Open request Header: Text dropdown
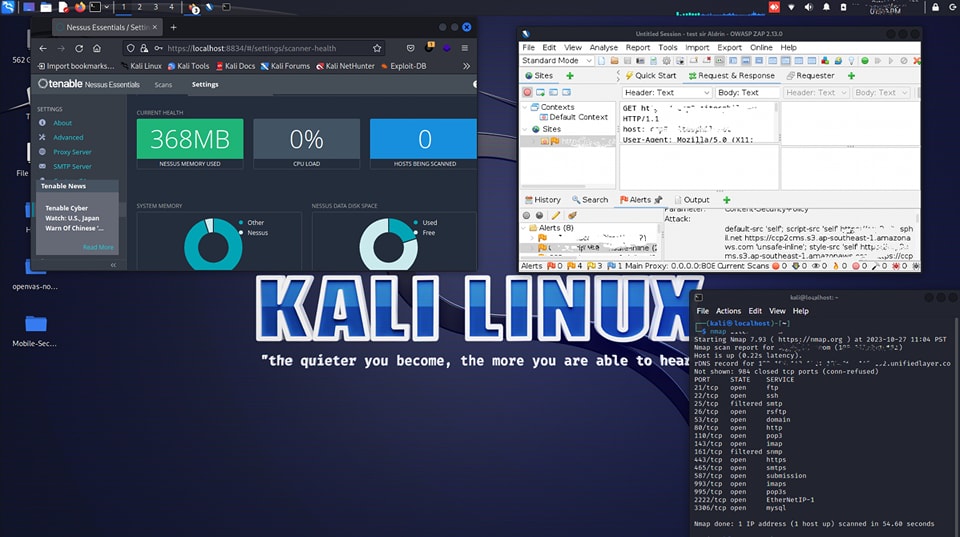960x537 pixels. pyautogui.click(x=666, y=92)
